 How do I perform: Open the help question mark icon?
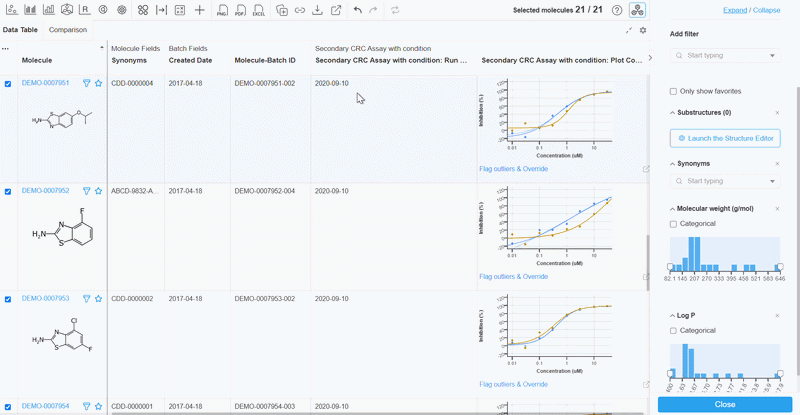pos(617,10)
